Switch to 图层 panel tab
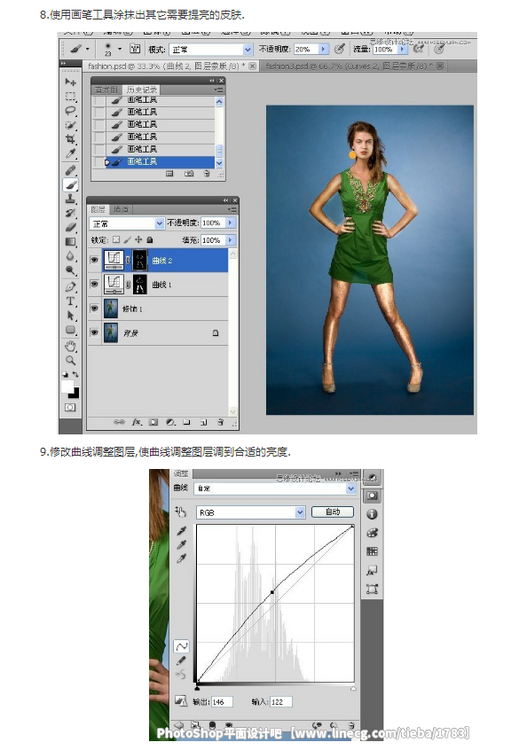This screenshot has width=519, height=750. [x=99, y=210]
